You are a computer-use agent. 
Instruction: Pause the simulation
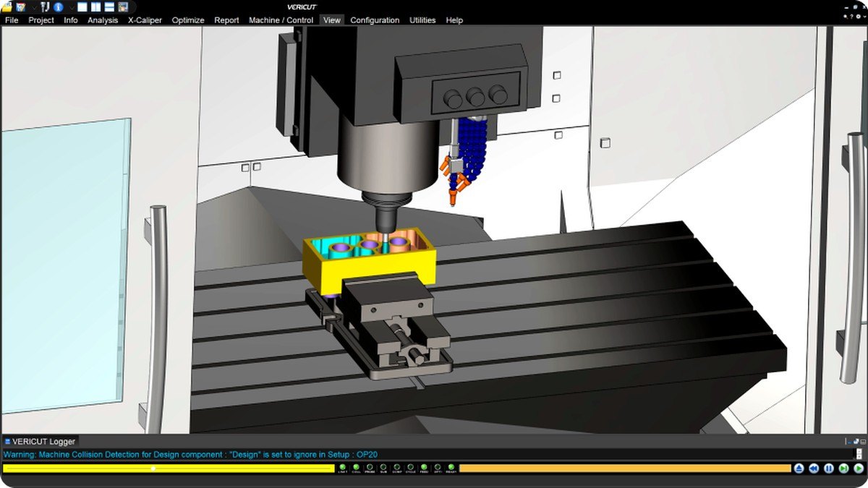829,468
